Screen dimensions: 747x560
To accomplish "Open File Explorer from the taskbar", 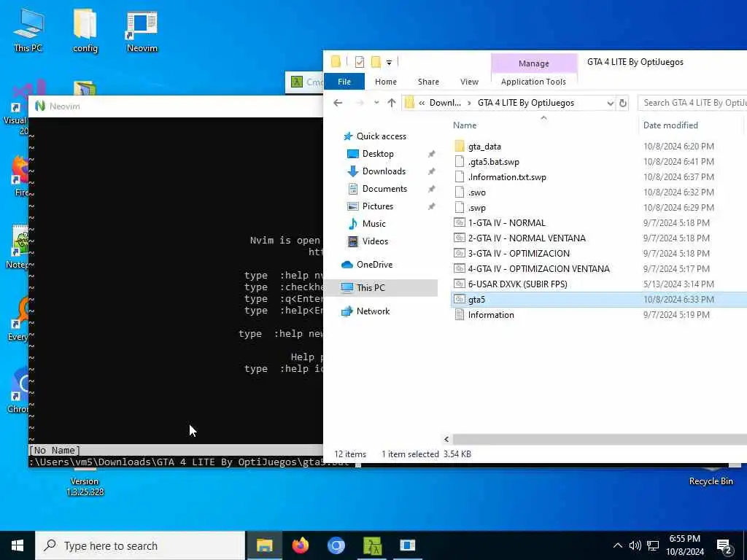I will (264, 545).
